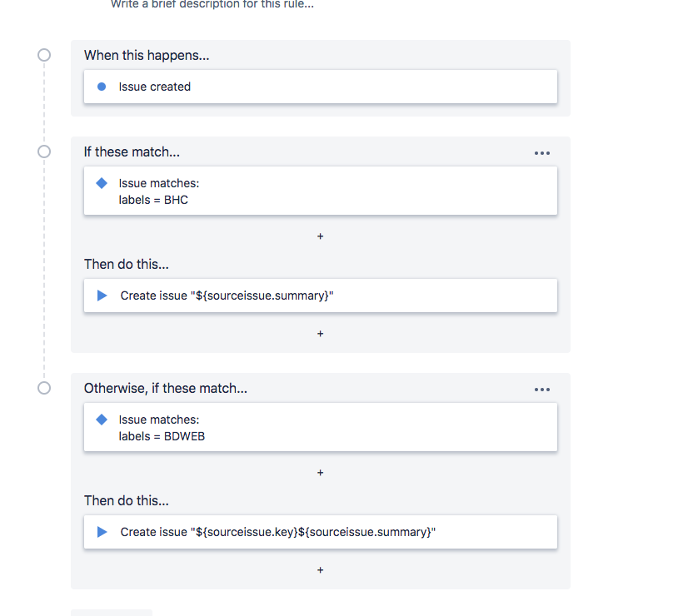Click the play icon on first Create issue action

pyautogui.click(x=101, y=296)
